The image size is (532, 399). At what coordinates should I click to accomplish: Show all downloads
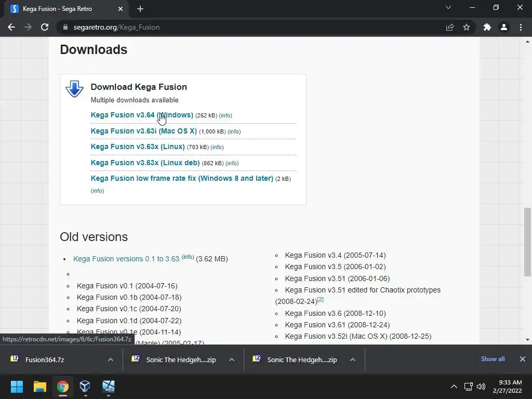(493, 359)
